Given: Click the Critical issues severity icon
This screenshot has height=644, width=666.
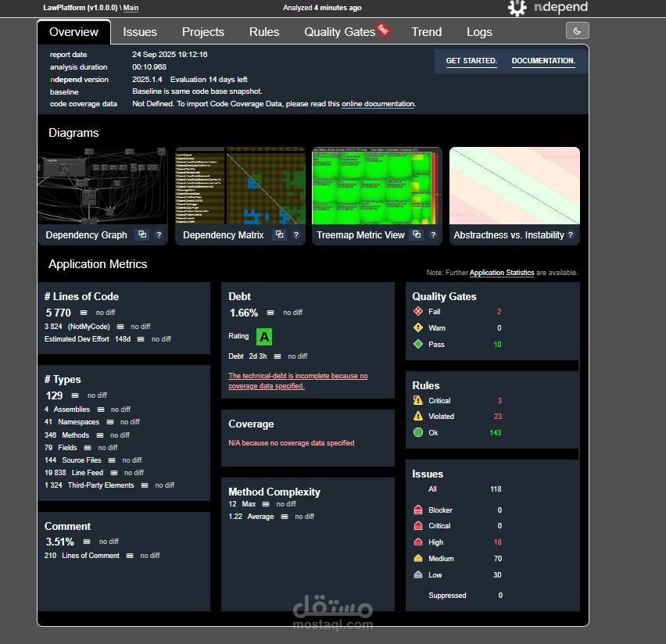Looking at the screenshot, I should click(x=418, y=525).
